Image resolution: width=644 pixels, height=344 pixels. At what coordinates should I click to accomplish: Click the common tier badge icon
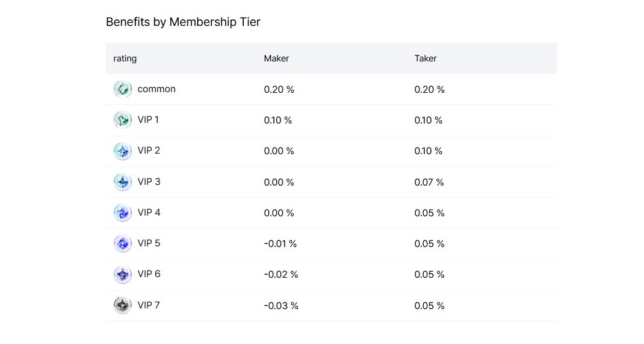pyautogui.click(x=122, y=89)
